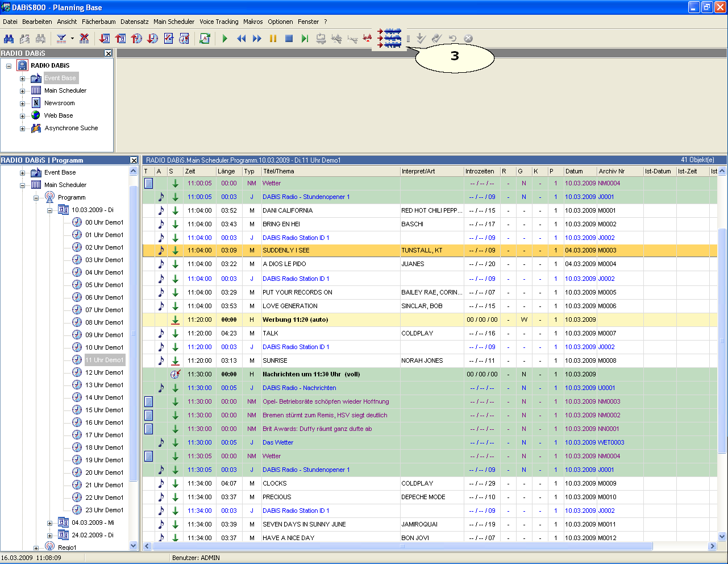Image resolution: width=728 pixels, height=564 pixels.
Task: Select Newsroom icon in upper tree
Action: click(x=36, y=103)
